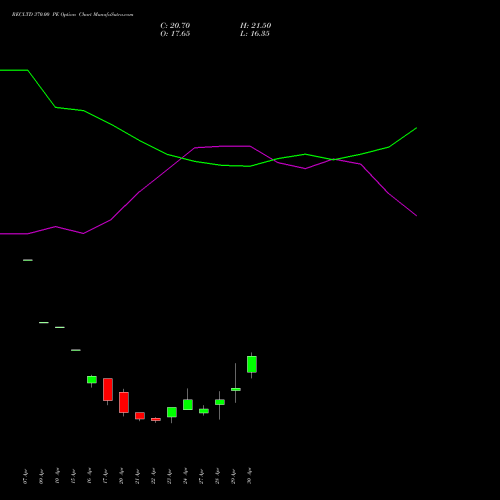
Task: Select the 21 Apr red candlestick
Action: click(x=140, y=416)
